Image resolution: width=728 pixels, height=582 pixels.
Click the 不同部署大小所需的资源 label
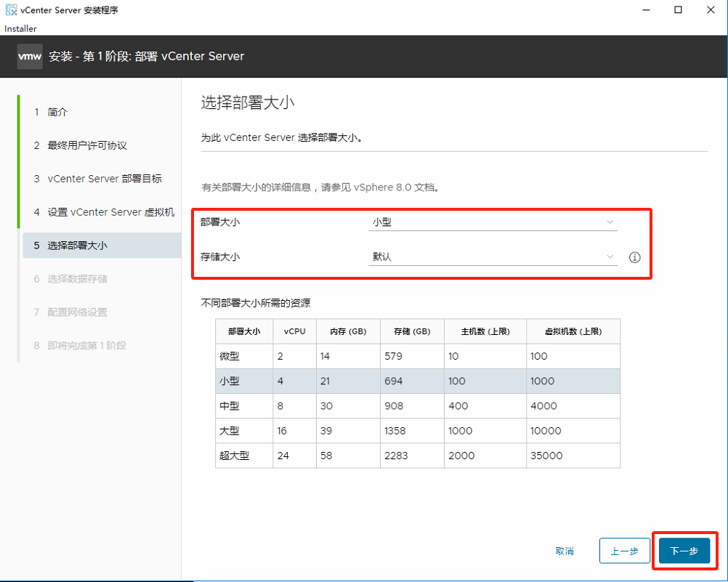point(255,303)
